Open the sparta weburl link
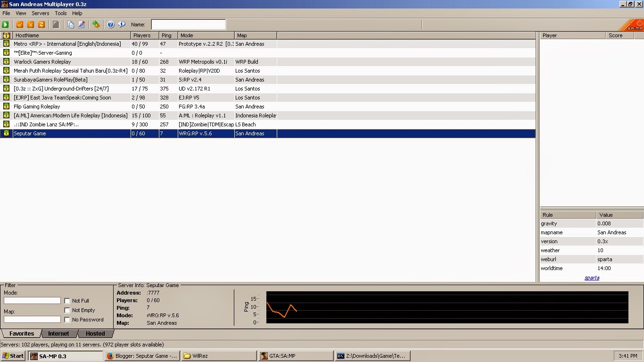644x362 pixels. [592, 278]
